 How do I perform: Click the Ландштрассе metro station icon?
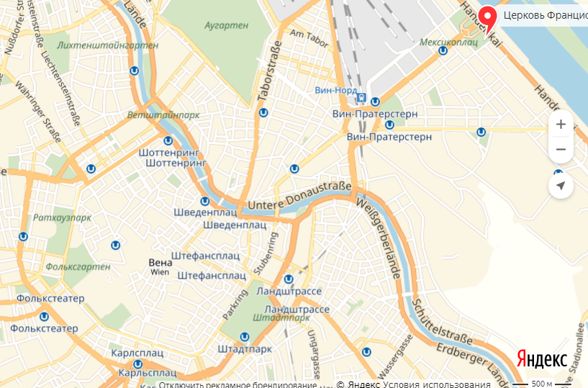(x=289, y=279)
